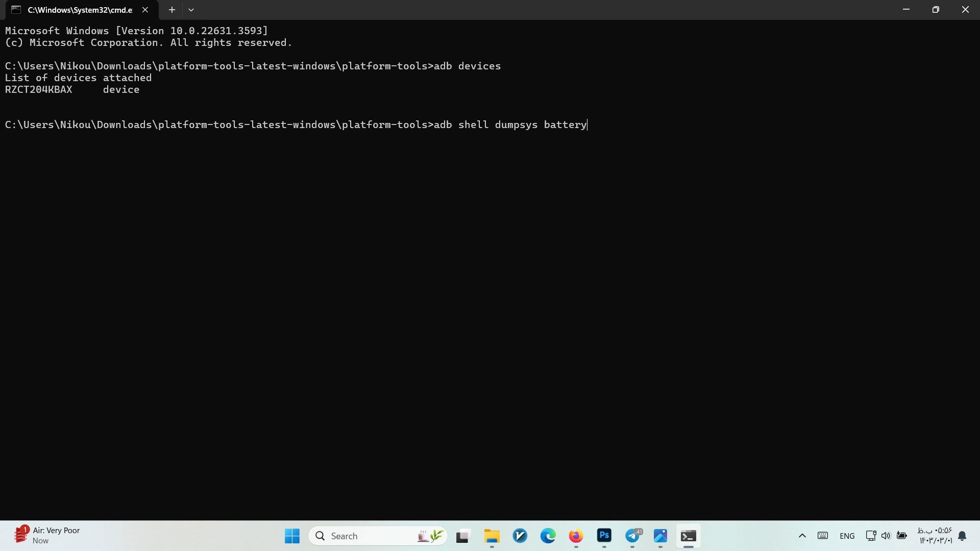Open Windows Start menu
The width and height of the screenshot is (980, 551).
291,536
